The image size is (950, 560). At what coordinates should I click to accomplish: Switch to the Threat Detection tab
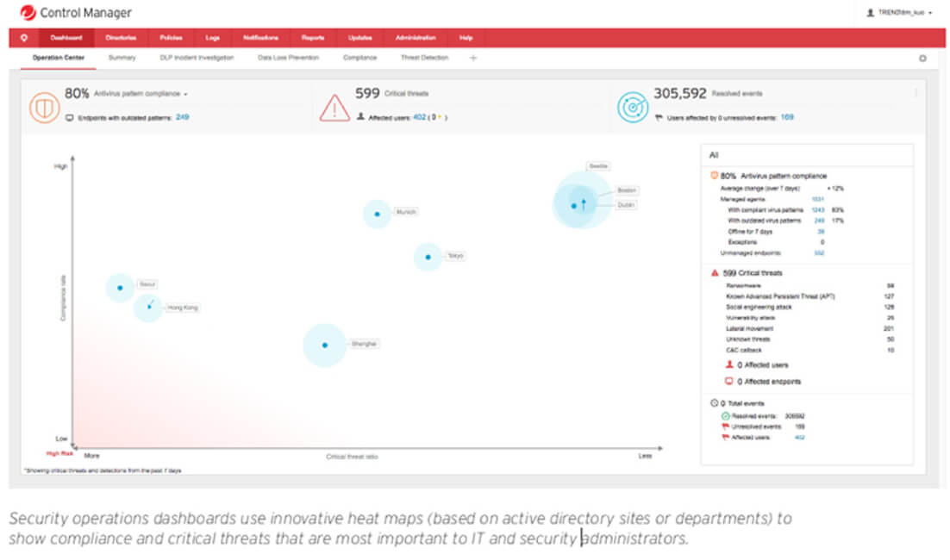tap(425, 58)
